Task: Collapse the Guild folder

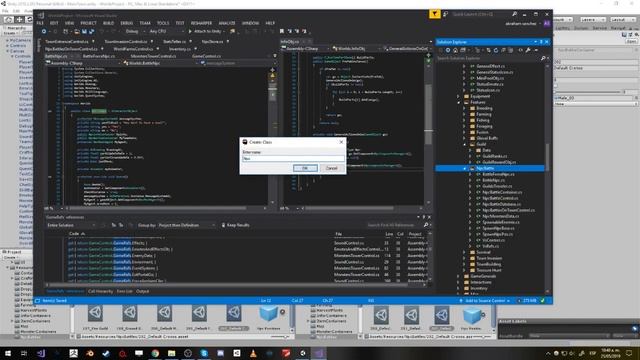Action: 464,144
